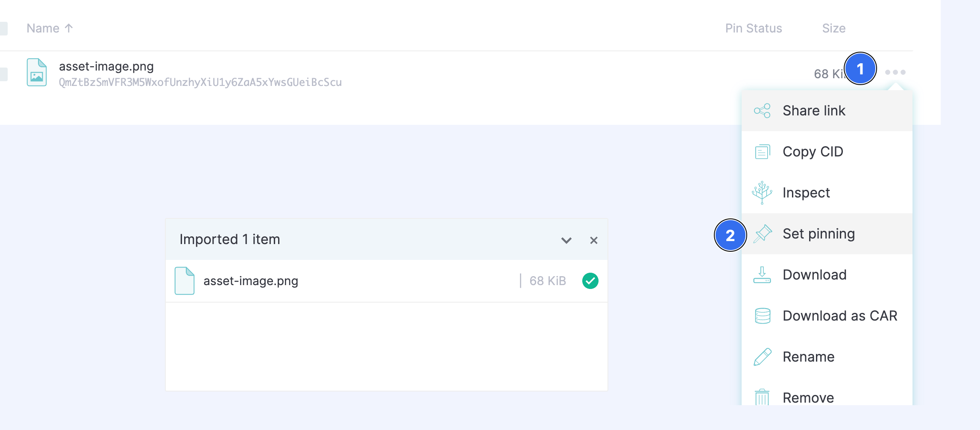
Task: Click the Remove trash can icon
Action: point(762,397)
